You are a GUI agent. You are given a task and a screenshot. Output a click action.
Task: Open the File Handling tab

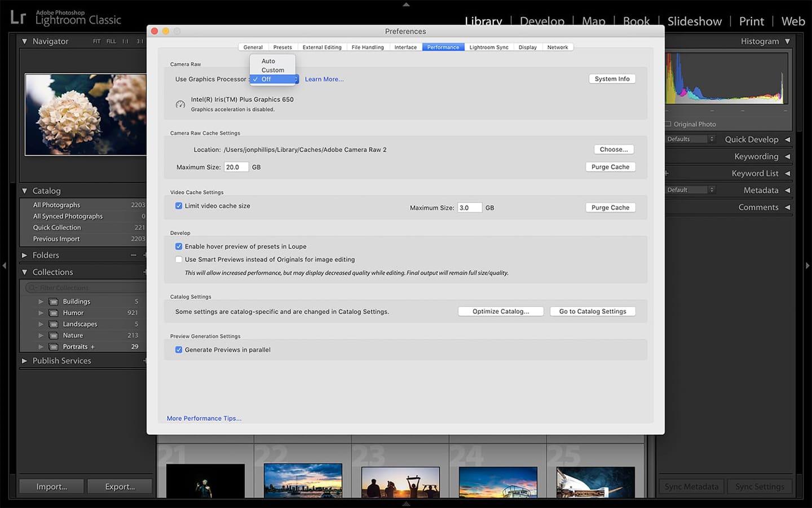(x=368, y=47)
